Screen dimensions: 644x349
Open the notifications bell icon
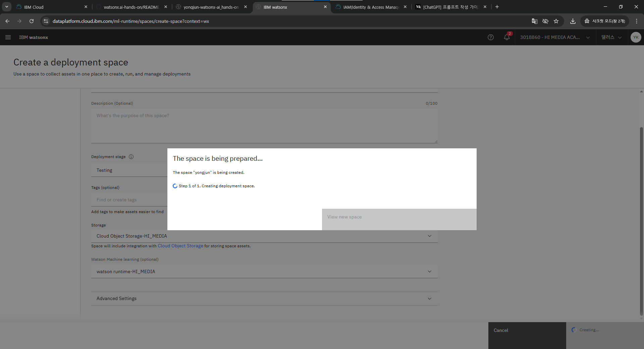pos(507,37)
